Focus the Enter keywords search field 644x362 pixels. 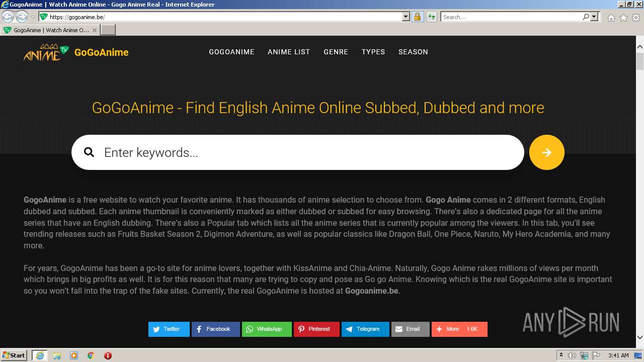(x=297, y=152)
